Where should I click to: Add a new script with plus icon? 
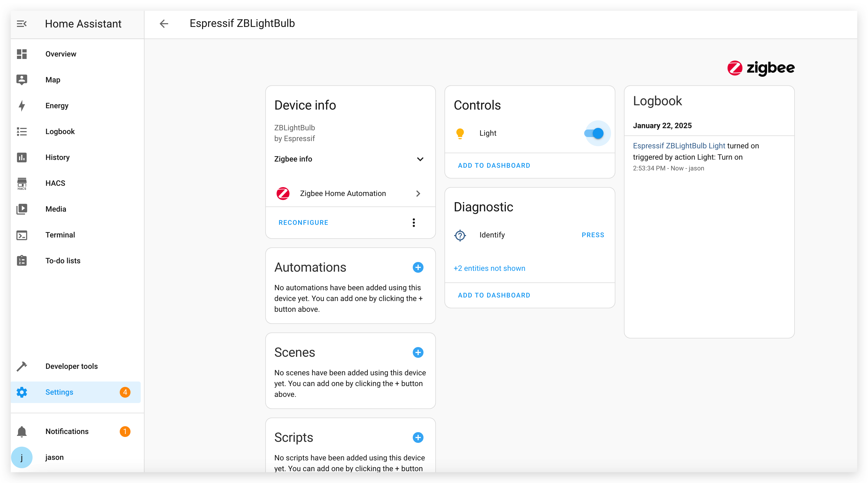coord(418,437)
